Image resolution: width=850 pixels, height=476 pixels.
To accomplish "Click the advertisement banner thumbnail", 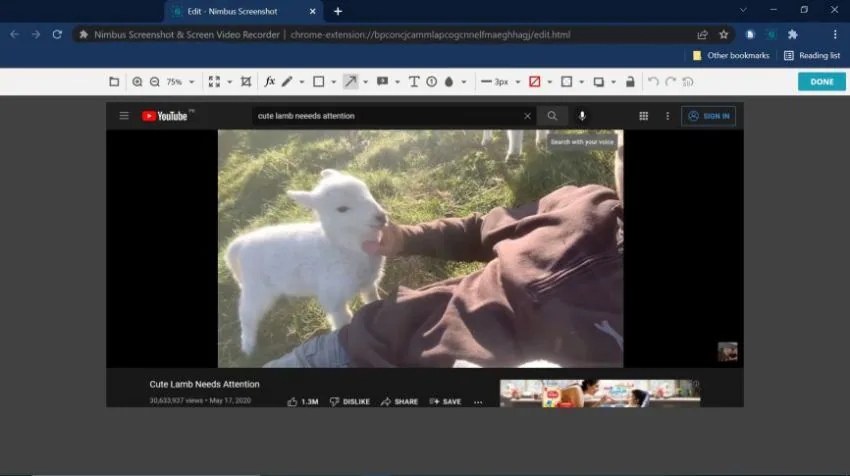I will tap(600, 393).
